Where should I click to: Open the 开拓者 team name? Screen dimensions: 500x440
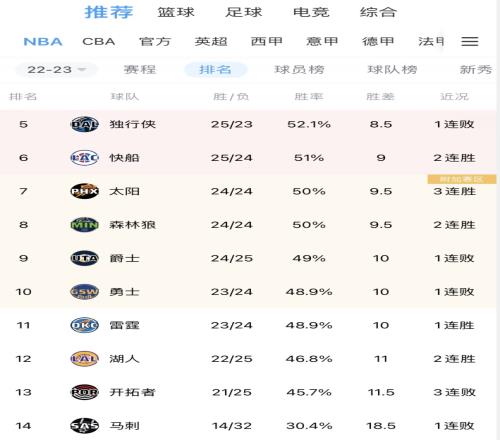click(x=133, y=392)
